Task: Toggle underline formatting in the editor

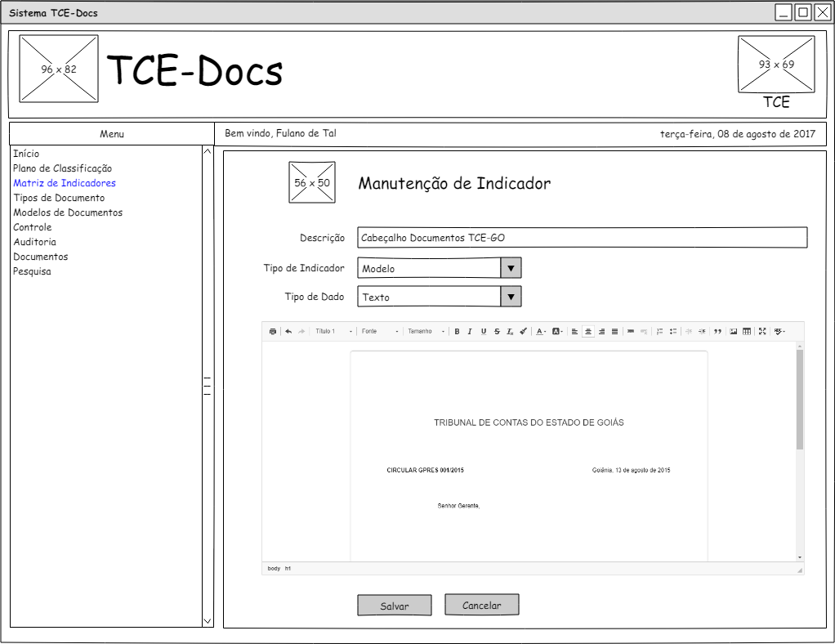Action: (483, 332)
